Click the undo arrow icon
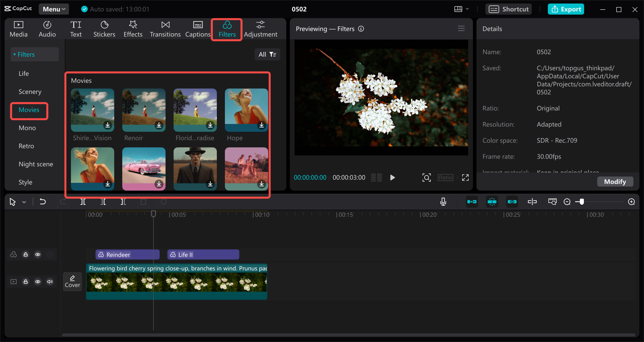644x342 pixels. click(43, 202)
